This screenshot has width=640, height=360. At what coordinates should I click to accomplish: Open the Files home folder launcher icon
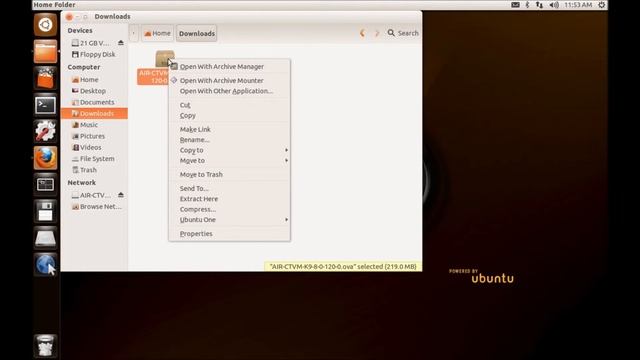[45, 51]
